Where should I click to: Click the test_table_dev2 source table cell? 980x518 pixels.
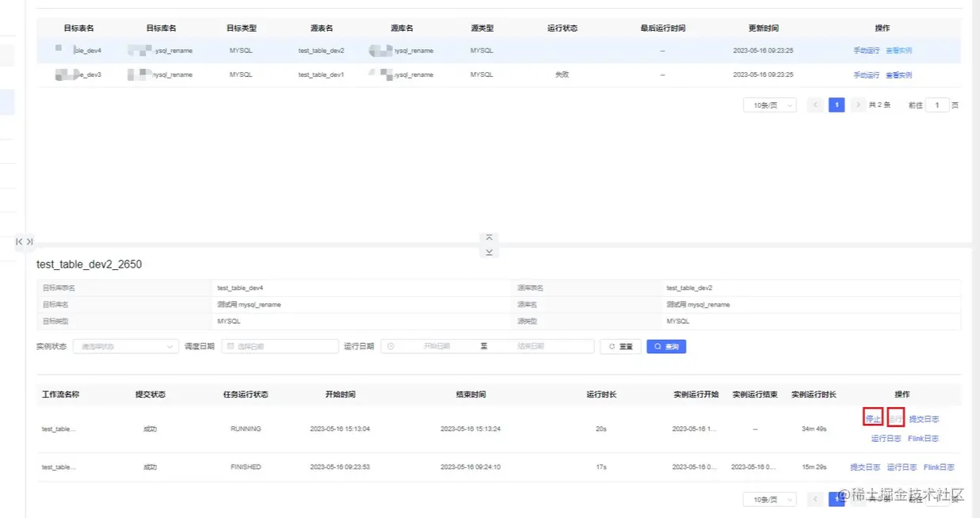coord(321,51)
